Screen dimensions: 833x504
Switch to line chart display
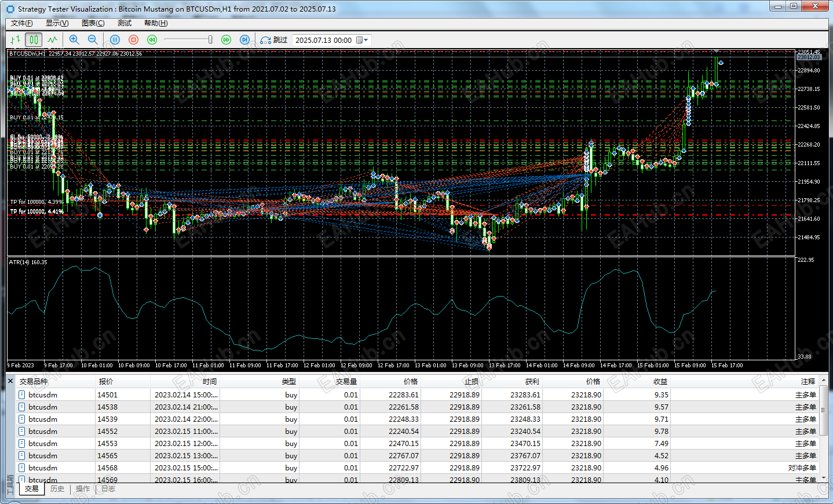53,40
